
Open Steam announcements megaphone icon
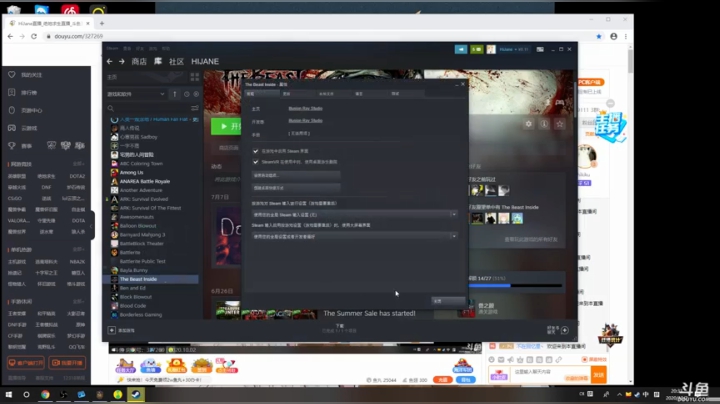(461, 49)
